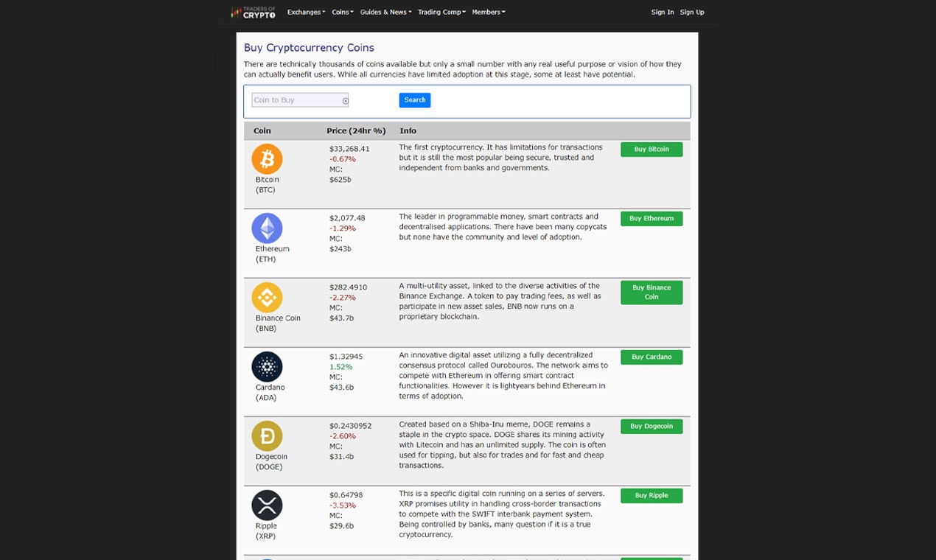Open the Sign Up link
Viewport: 936px width, 560px height.
coord(692,12)
